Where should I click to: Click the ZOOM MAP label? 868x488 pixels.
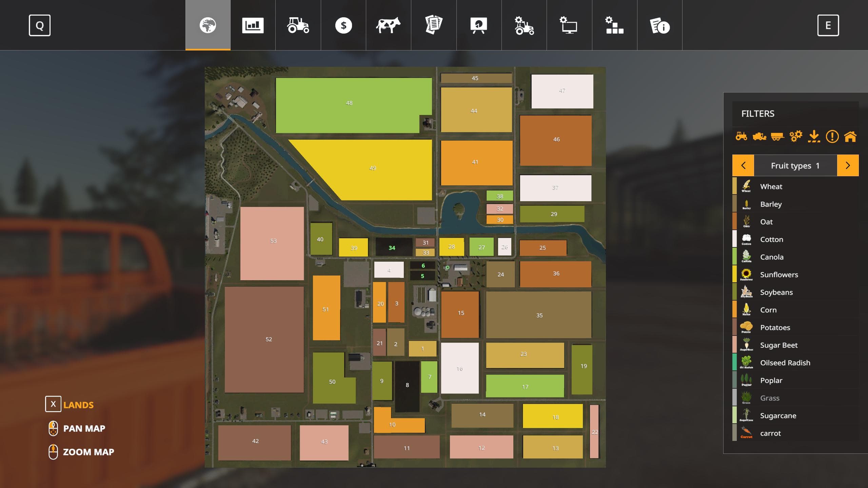(88, 452)
